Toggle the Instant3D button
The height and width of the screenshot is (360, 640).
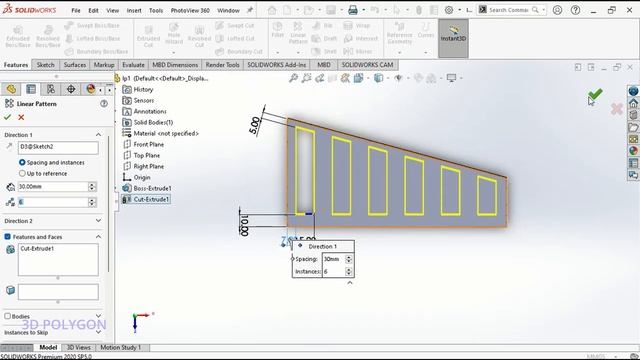[453, 38]
